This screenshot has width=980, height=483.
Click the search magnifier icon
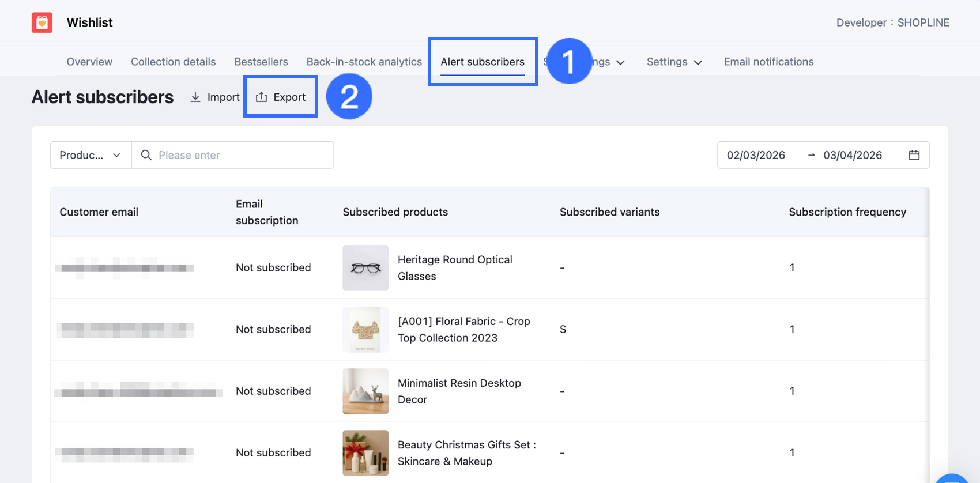point(146,155)
